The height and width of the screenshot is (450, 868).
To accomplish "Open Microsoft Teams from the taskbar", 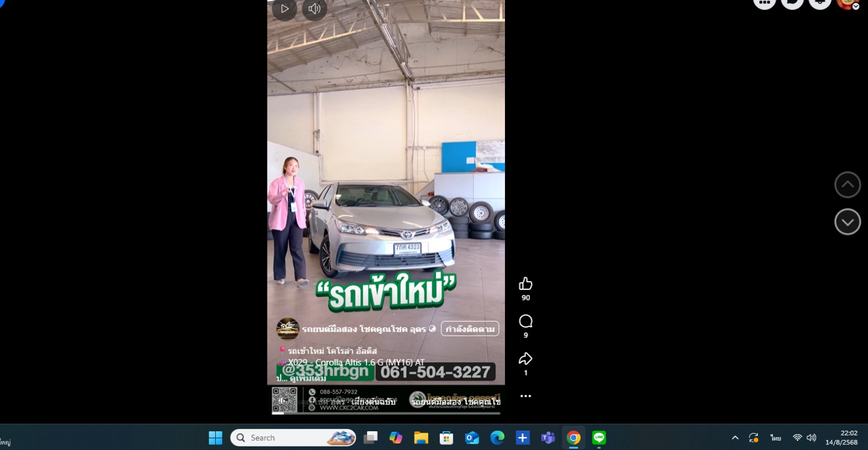I will pos(548,438).
